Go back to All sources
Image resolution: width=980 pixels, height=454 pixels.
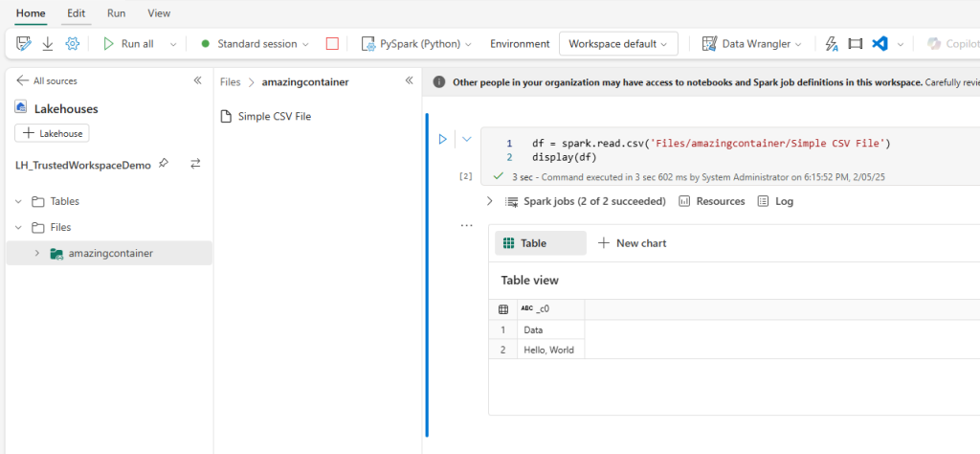point(46,80)
